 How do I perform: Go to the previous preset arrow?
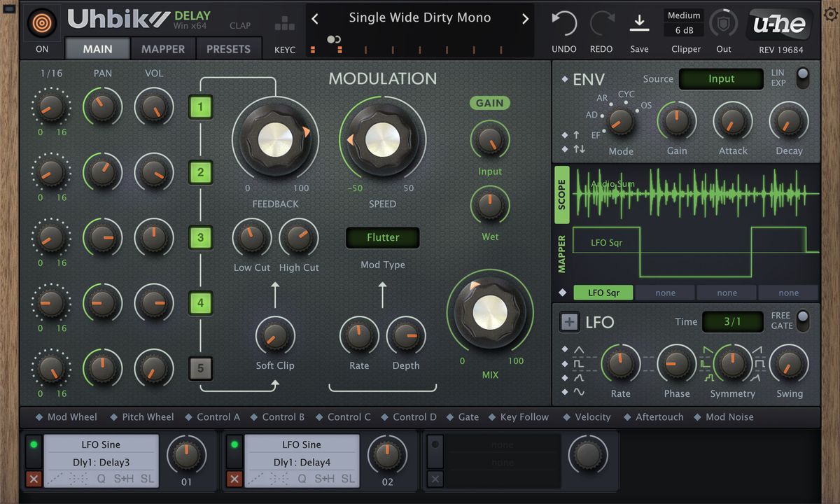pos(315,19)
